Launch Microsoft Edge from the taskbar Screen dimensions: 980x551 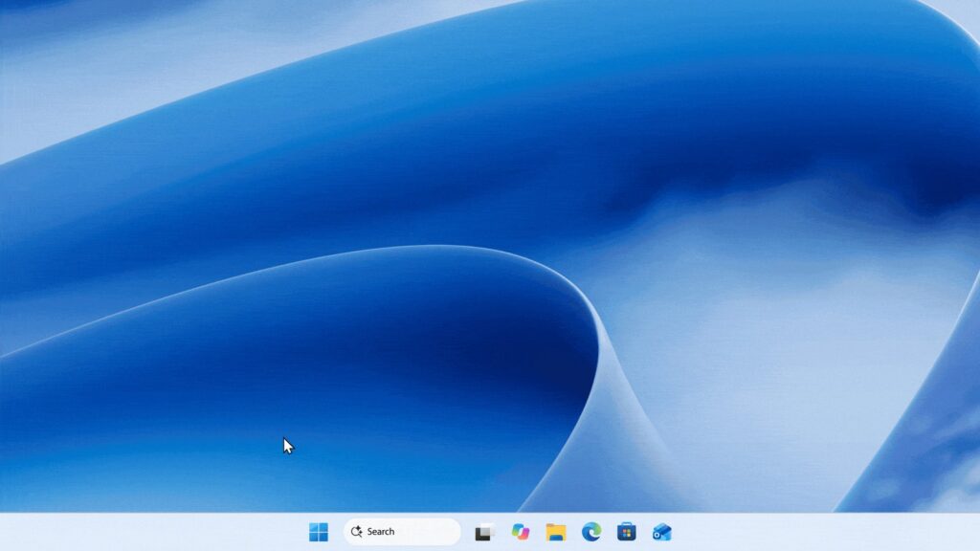pos(591,532)
